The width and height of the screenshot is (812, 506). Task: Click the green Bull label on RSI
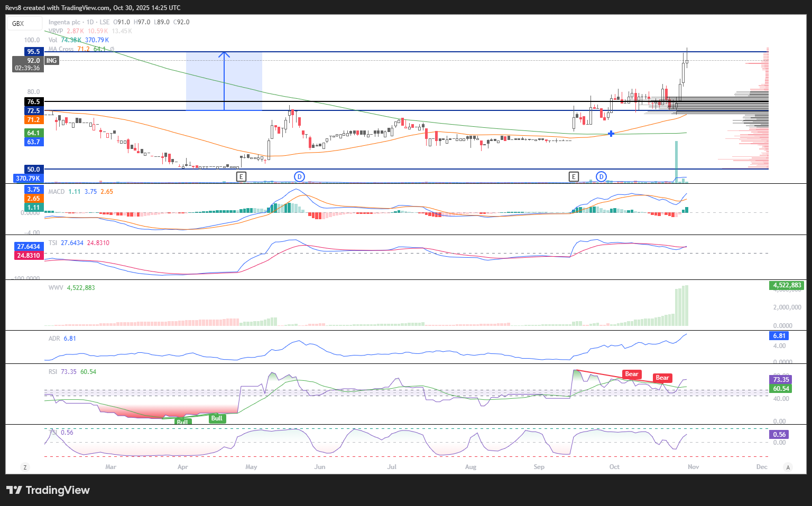click(217, 418)
